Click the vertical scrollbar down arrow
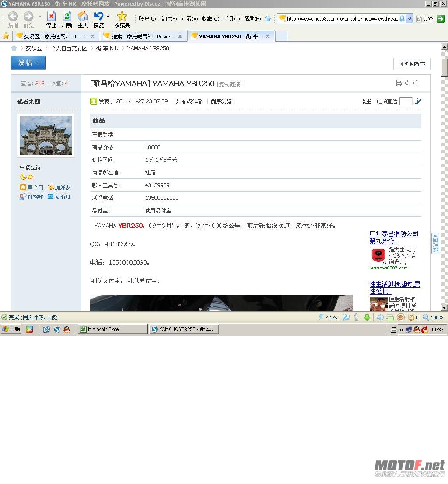This screenshot has width=448, height=484. pyautogui.click(x=444, y=307)
